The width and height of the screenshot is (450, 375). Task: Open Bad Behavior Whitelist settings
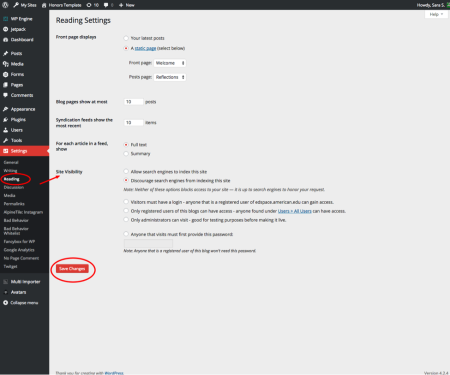pyautogui.click(x=16, y=231)
